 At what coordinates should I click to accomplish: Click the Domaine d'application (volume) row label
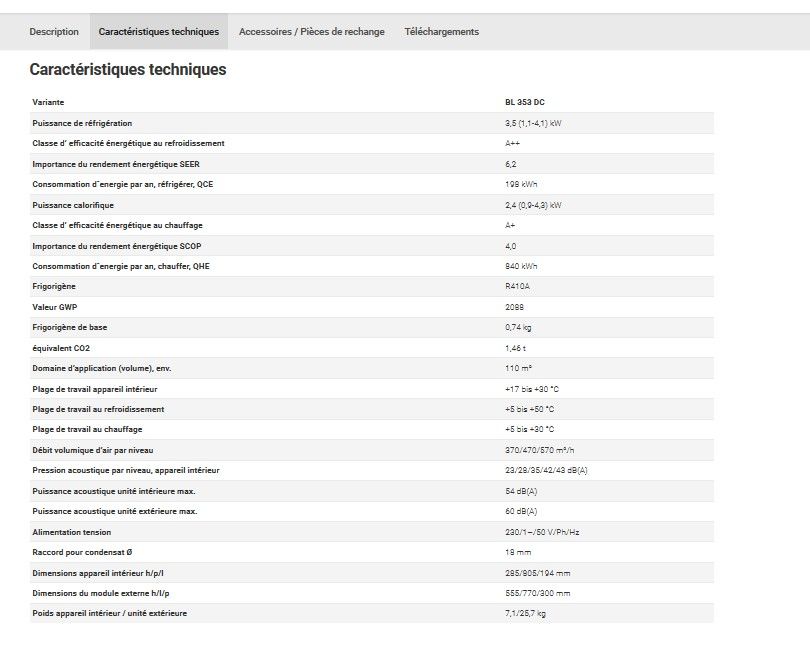(102, 368)
